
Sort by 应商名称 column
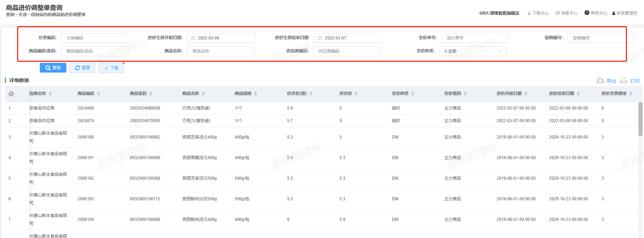[50, 94]
